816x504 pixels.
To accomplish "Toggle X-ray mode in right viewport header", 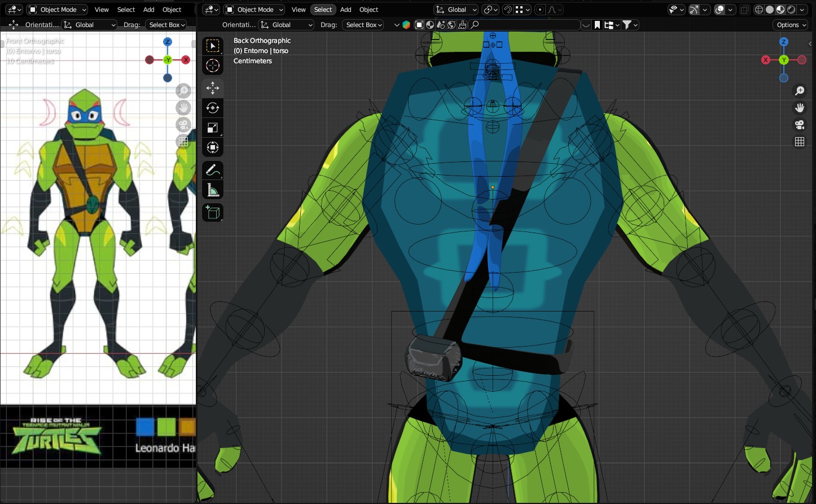I will tap(745, 10).
